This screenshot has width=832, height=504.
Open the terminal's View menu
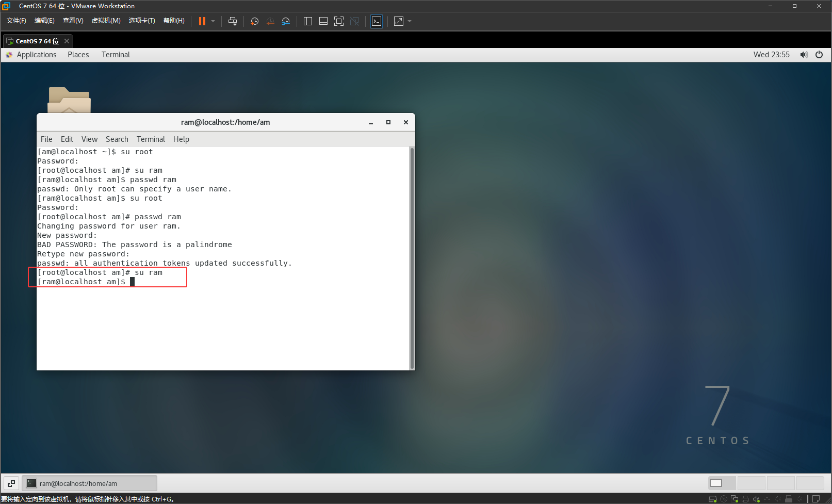pos(89,139)
